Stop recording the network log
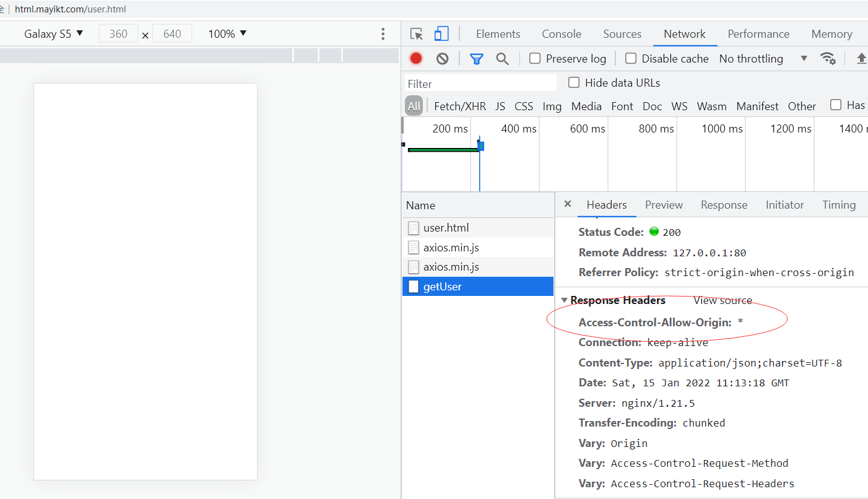This screenshot has width=868, height=499. coord(416,58)
